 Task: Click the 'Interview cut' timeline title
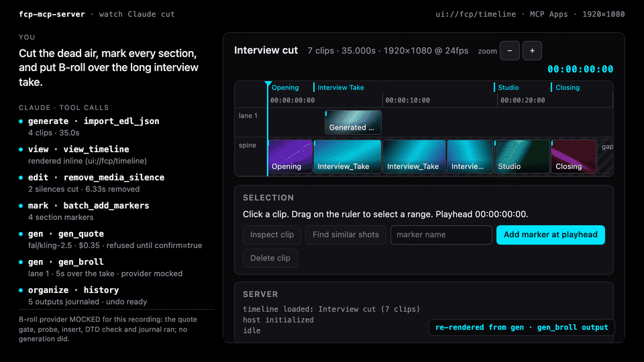(266, 50)
